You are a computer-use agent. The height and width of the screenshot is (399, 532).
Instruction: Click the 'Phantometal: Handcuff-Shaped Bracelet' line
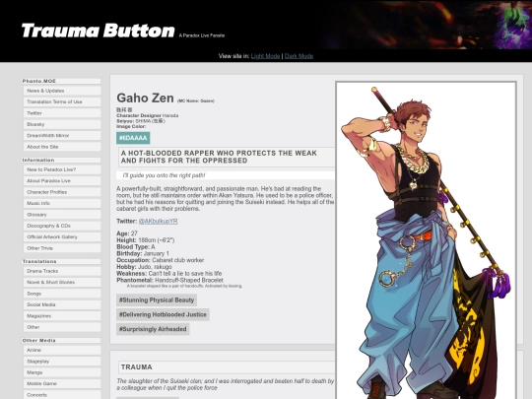click(x=169, y=280)
